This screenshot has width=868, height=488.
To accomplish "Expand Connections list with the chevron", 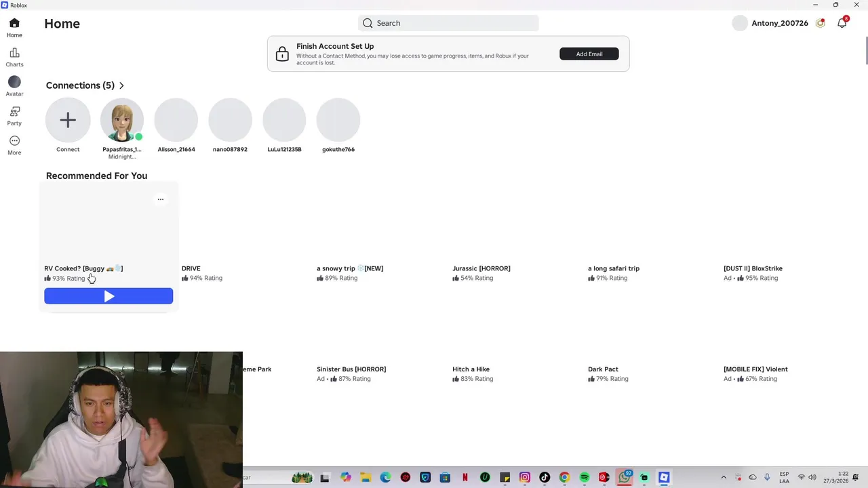I will tap(121, 85).
